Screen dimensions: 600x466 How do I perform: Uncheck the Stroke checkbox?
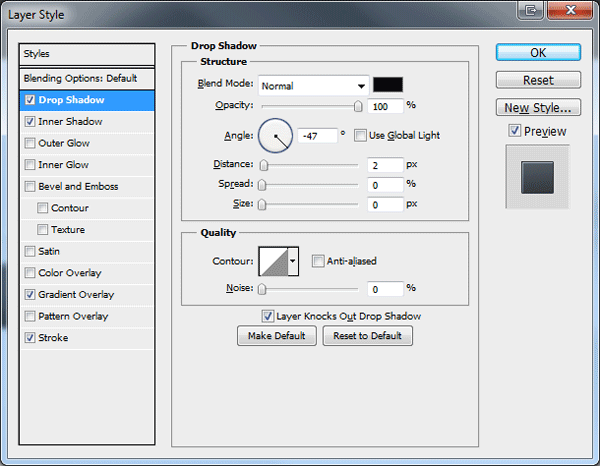point(30,338)
